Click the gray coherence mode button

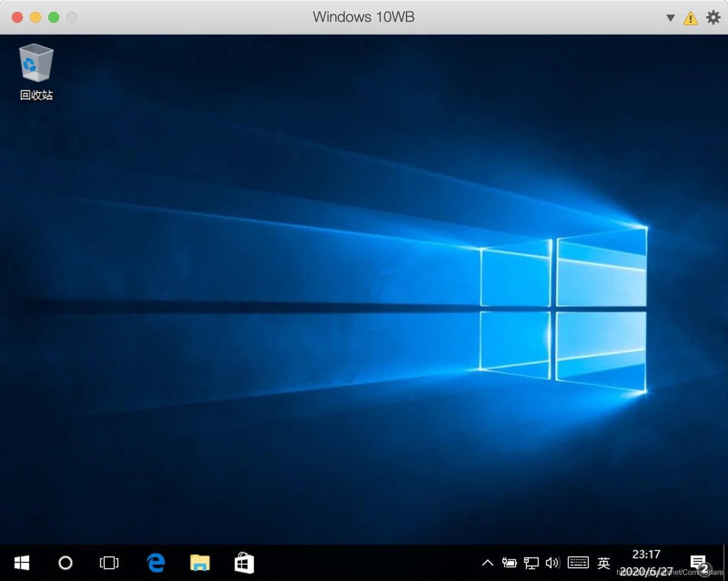click(x=72, y=18)
